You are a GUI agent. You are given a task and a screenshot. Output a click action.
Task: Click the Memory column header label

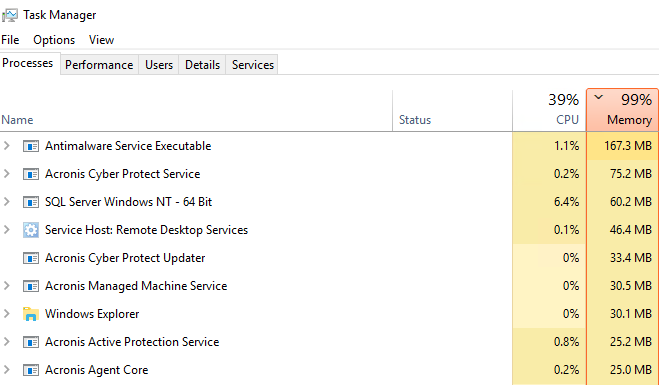click(x=630, y=120)
